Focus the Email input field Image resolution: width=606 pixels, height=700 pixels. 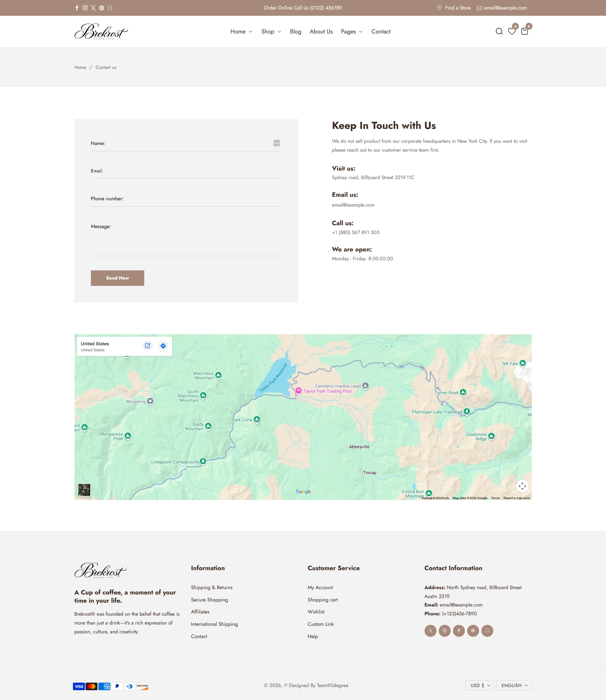(x=186, y=171)
